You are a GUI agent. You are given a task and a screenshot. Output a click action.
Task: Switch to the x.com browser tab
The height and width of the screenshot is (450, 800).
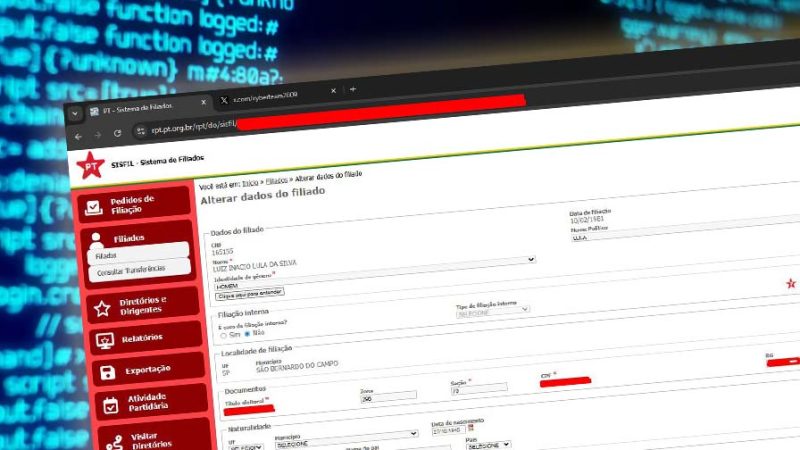pos(278,95)
